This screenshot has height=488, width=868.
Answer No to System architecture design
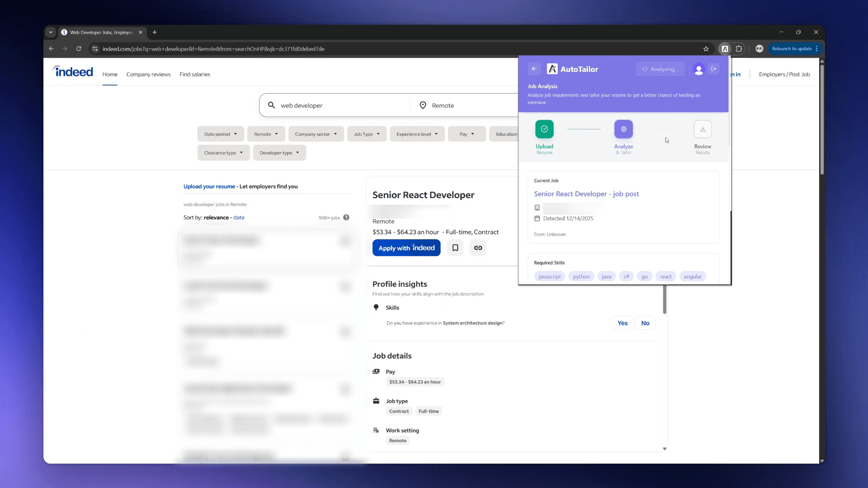click(x=645, y=323)
